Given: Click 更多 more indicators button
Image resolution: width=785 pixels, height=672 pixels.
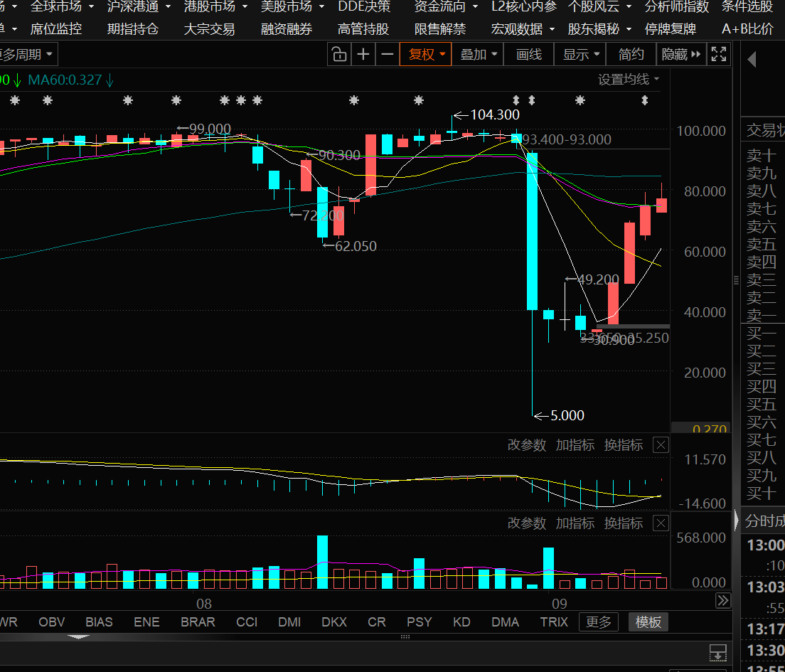Looking at the screenshot, I should 599,622.
